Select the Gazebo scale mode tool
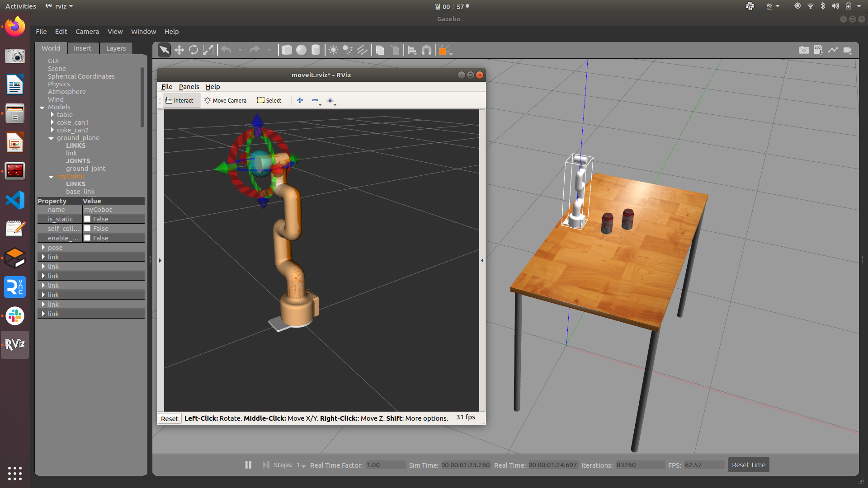This screenshot has height=488, width=868. pos(208,50)
